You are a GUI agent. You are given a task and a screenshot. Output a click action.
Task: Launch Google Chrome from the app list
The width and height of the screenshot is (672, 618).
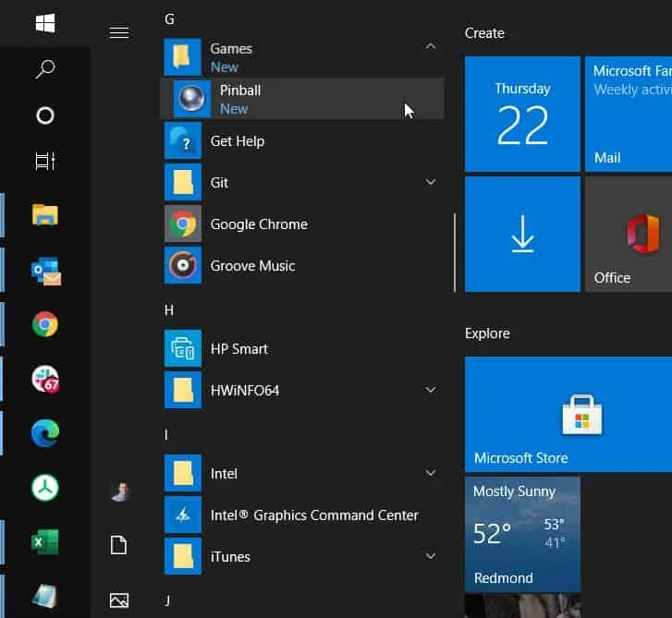tap(302, 224)
